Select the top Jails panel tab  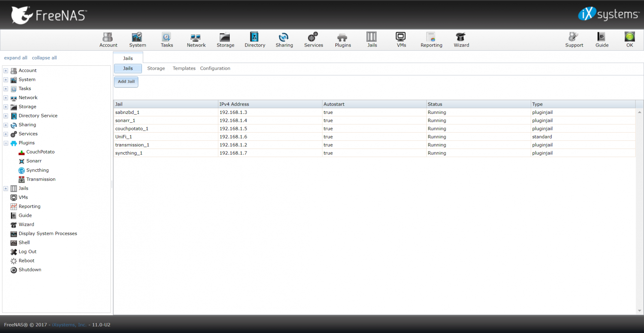coord(128,58)
